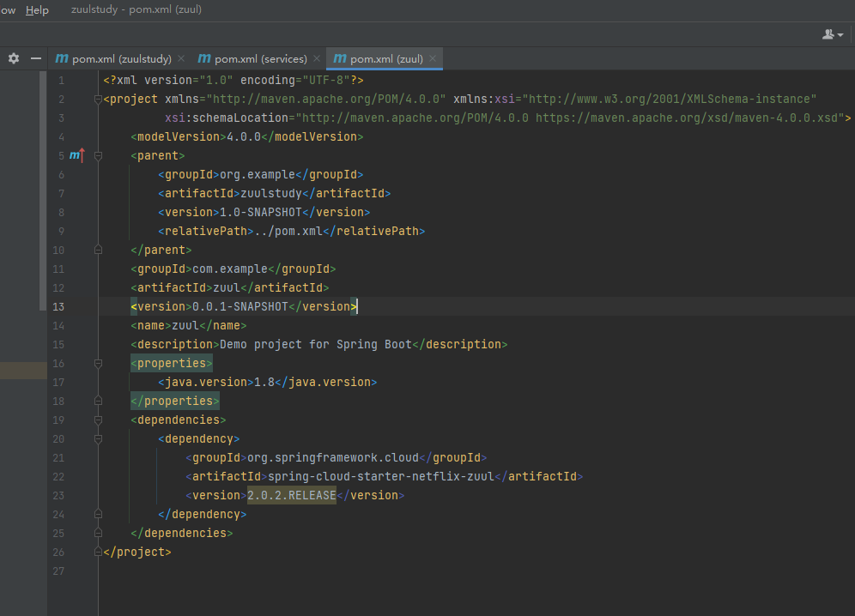Click org.springframework.cloud groupId value
This screenshot has width=855, height=616.
(x=332, y=458)
